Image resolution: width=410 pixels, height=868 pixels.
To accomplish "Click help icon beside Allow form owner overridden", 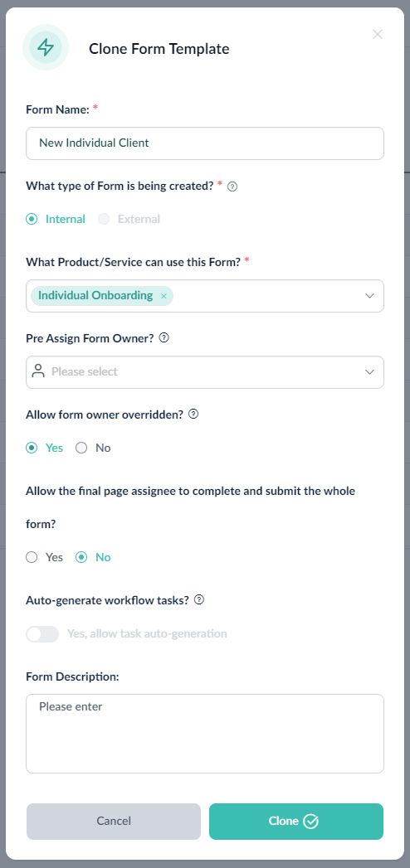I will [193, 414].
